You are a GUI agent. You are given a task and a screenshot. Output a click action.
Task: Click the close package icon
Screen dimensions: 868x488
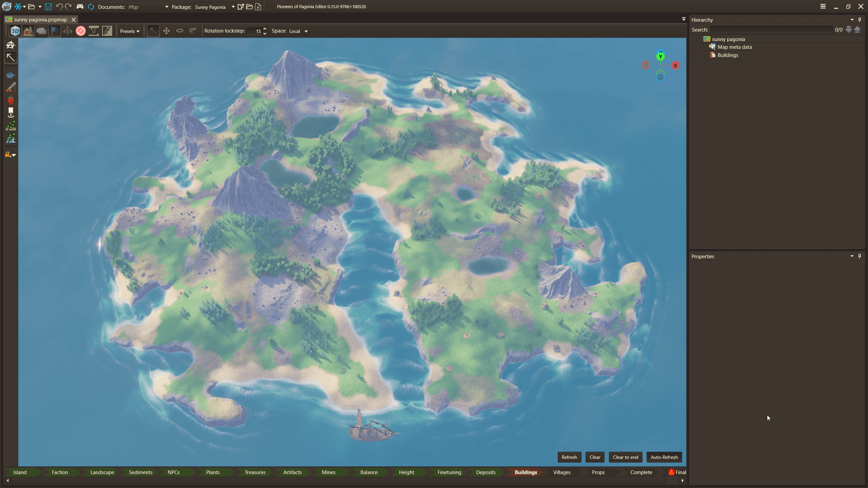point(258,7)
